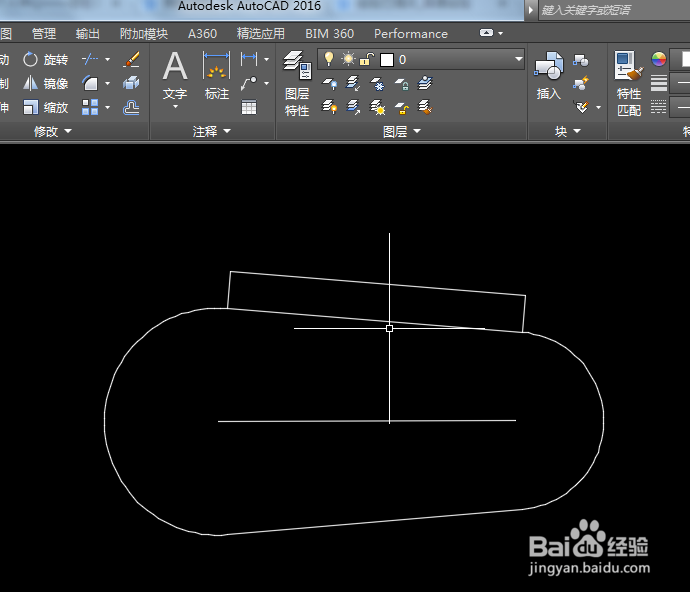The width and height of the screenshot is (690, 592).
Task: Click the layer Lock icon
Action: (401, 83)
